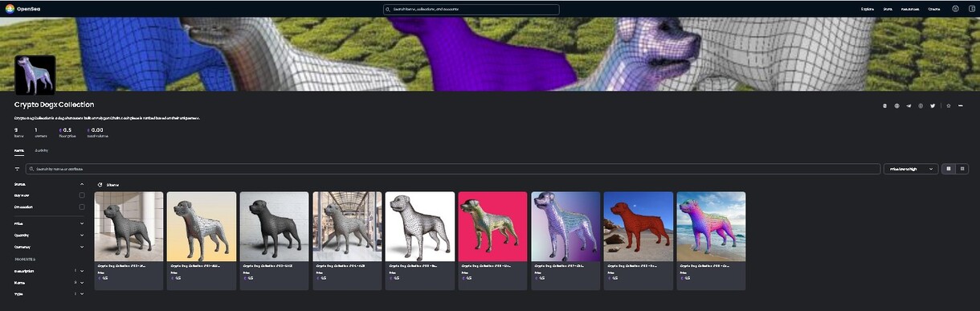Click the OpenSea logo icon

[x=10, y=9]
